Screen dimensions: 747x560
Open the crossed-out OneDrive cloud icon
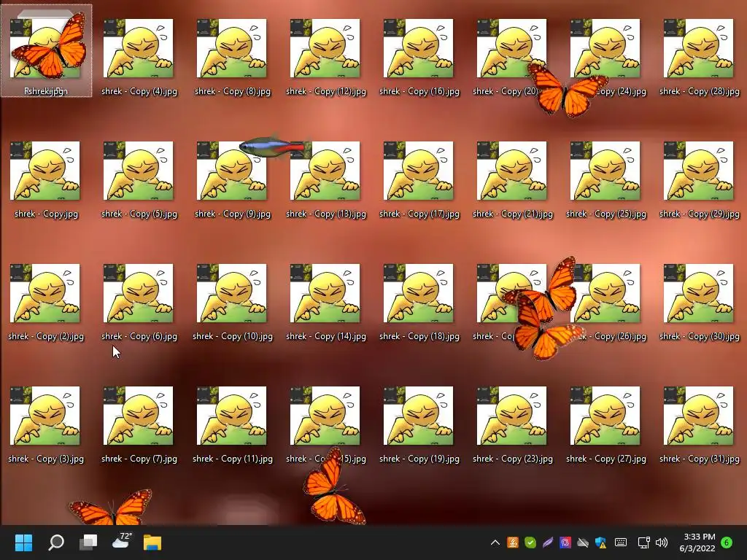583,542
